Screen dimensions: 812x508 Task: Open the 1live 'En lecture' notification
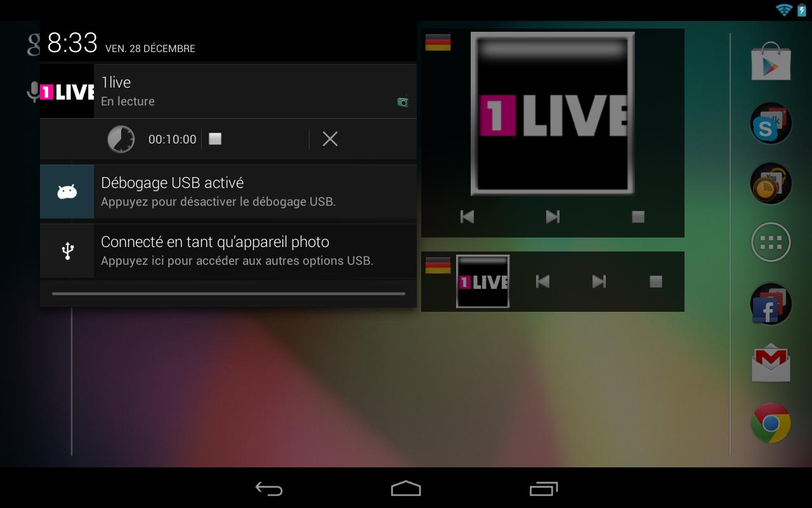228,91
